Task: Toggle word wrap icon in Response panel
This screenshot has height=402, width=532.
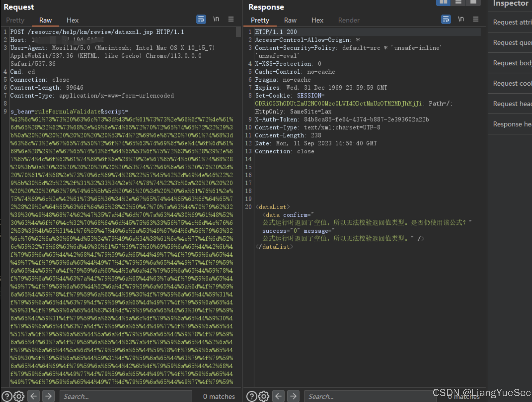Action: [446, 19]
